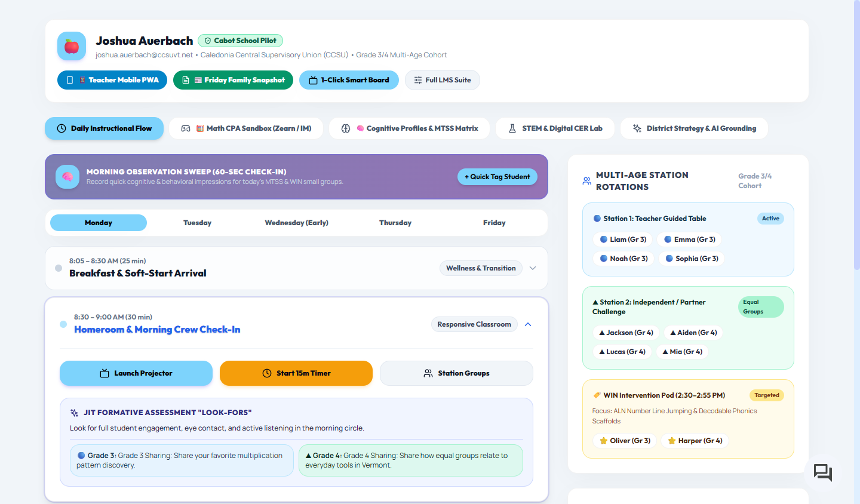Collapse the Homeroom & Morning Crew chevron
Viewport: 860px width, 504px height.
point(528,324)
